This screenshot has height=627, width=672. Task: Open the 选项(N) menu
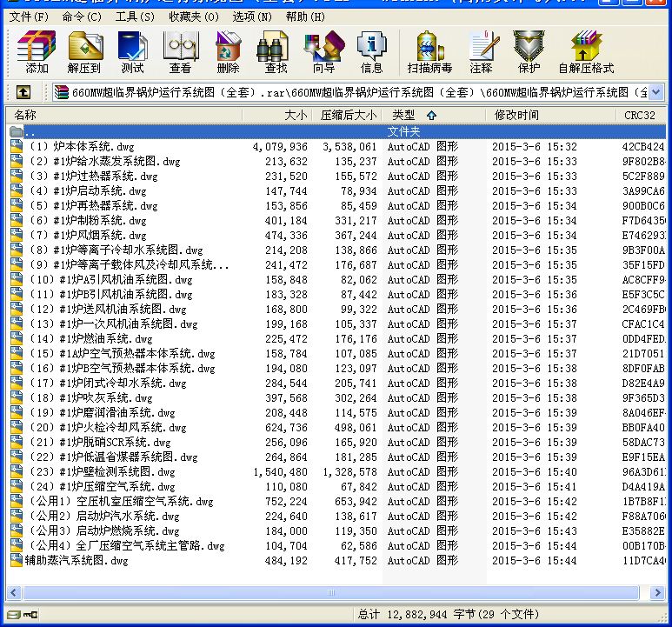(252, 17)
